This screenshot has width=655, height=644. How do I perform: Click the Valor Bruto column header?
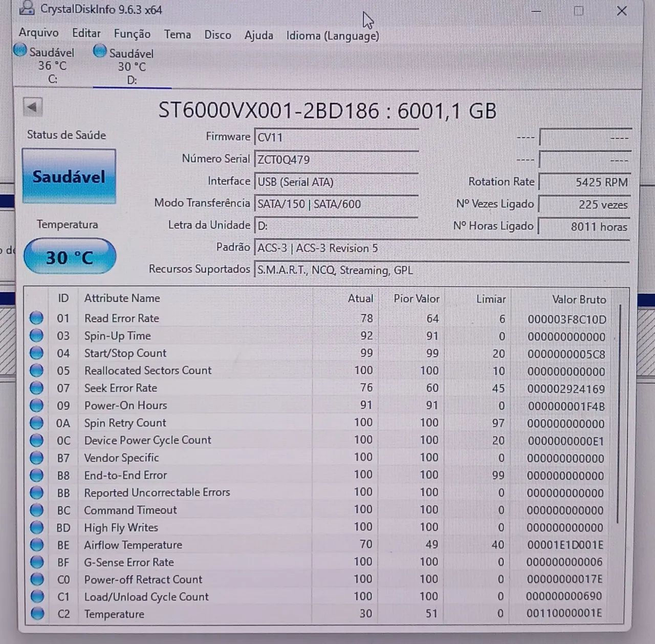579,299
